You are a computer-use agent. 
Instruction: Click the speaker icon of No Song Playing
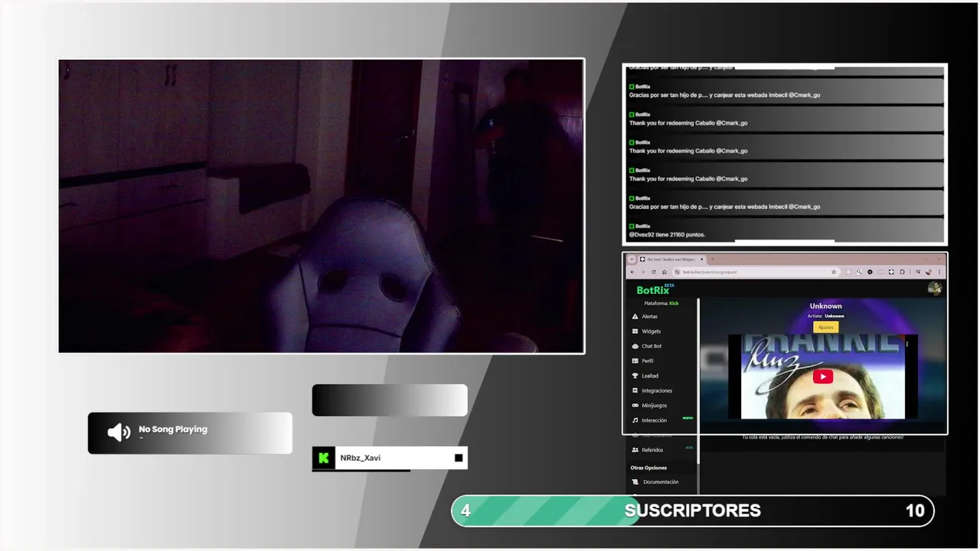[119, 432]
